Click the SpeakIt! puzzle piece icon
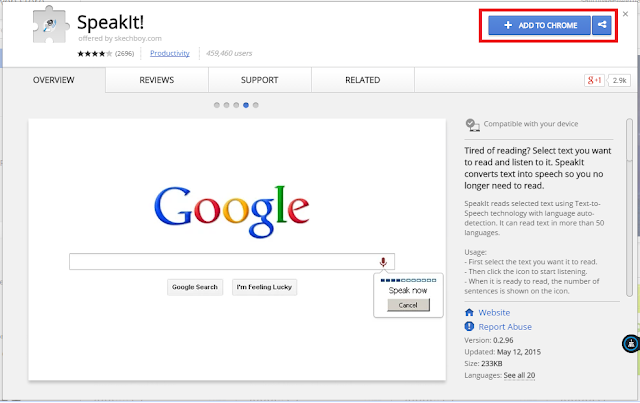This screenshot has width=640, height=403. pos(51,25)
